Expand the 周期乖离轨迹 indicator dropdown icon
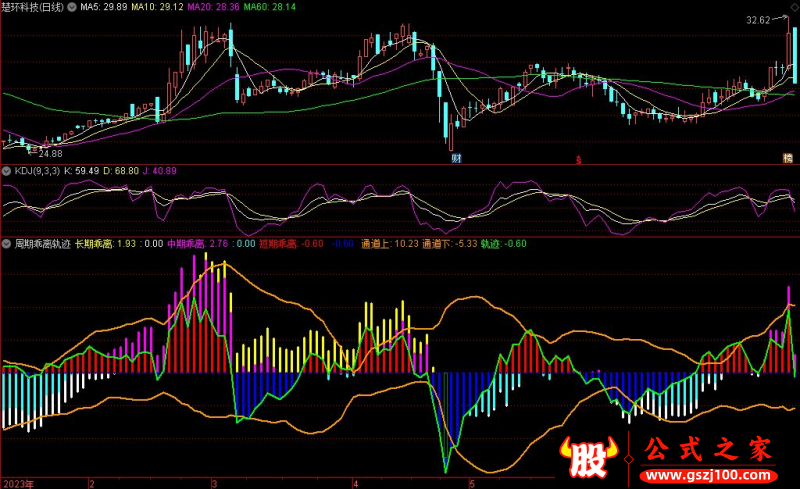Screen dimensions: 800x489 [x=7, y=243]
